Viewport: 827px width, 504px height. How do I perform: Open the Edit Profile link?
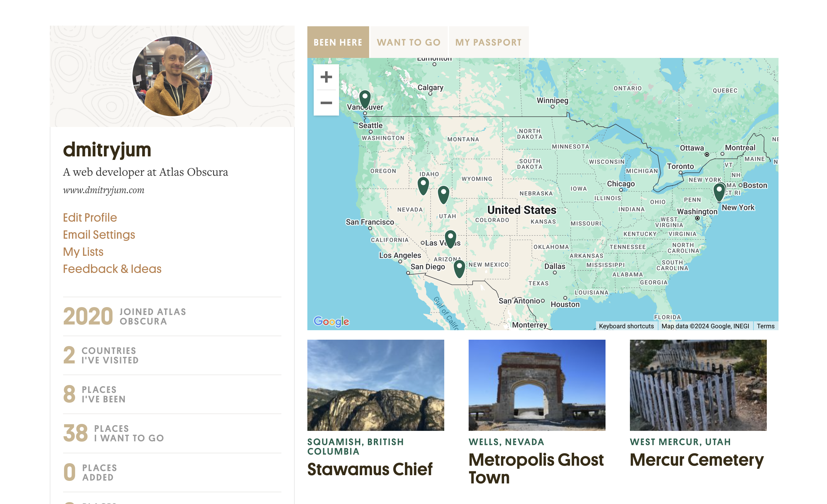click(90, 217)
